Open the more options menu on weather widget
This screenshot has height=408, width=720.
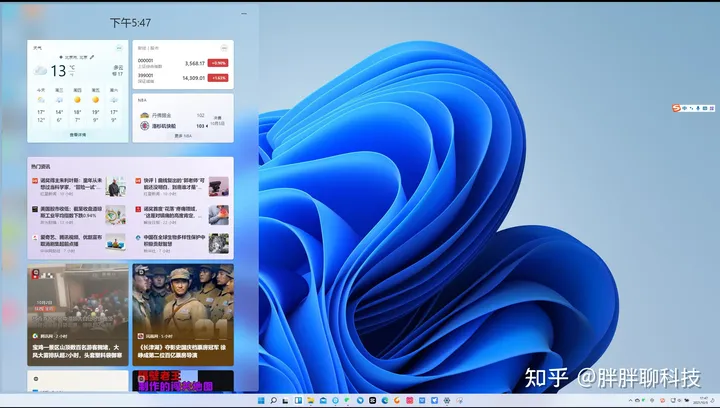click(119, 48)
